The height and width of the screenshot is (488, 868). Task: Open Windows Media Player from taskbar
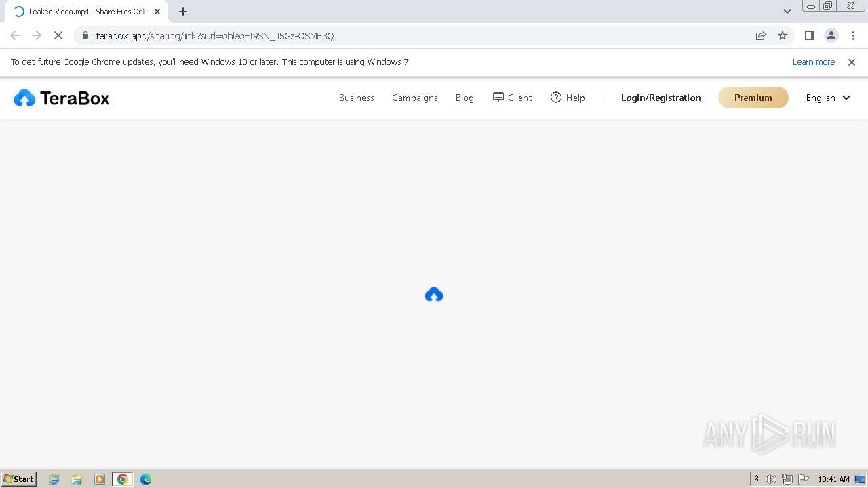point(100,479)
